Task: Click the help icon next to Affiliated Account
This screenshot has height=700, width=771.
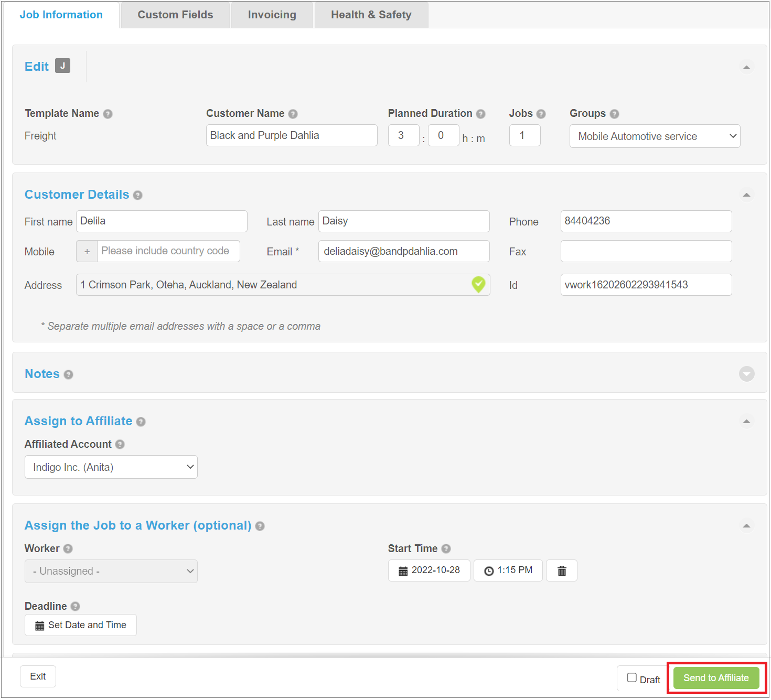Action: click(x=120, y=445)
